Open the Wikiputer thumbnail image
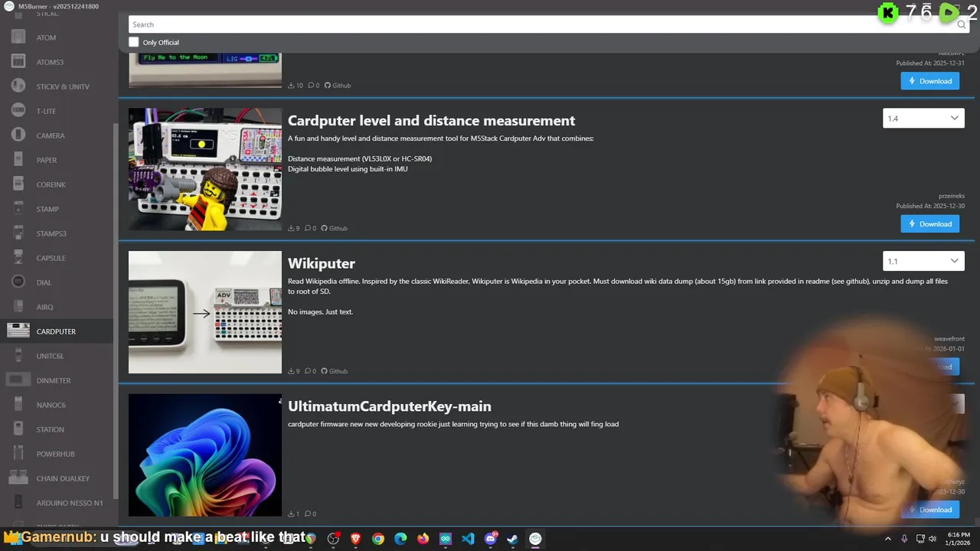This screenshot has height=551, width=980. pyautogui.click(x=205, y=312)
